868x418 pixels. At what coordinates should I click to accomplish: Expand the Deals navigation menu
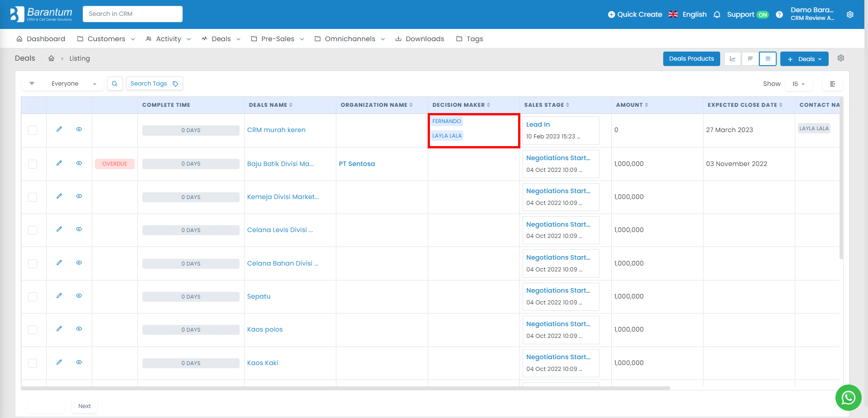[x=221, y=39]
